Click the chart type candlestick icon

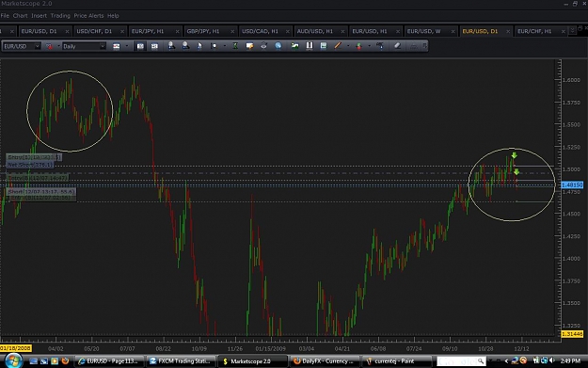point(117,46)
